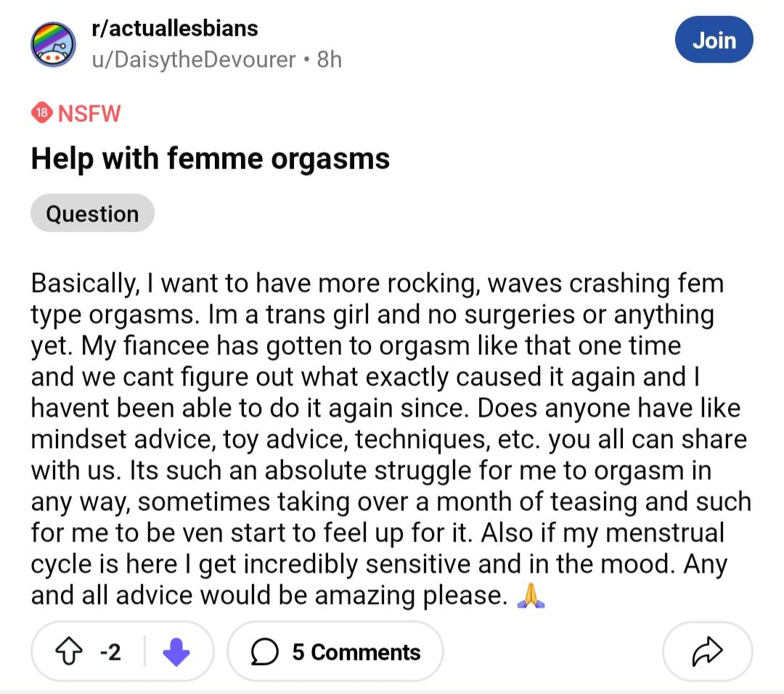Click the upvote arrow icon
The height and width of the screenshot is (694, 784).
tap(68, 651)
